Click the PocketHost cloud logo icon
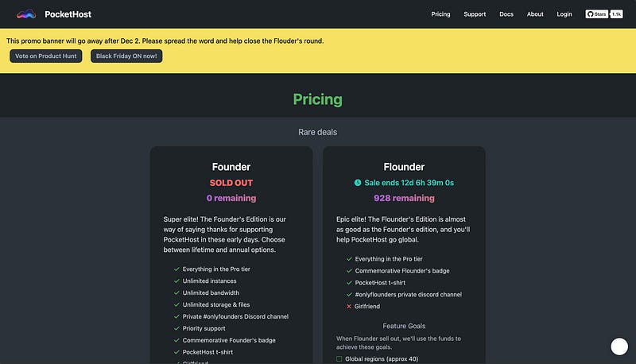Image resolution: width=636 pixels, height=364 pixels. pyautogui.click(x=27, y=14)
